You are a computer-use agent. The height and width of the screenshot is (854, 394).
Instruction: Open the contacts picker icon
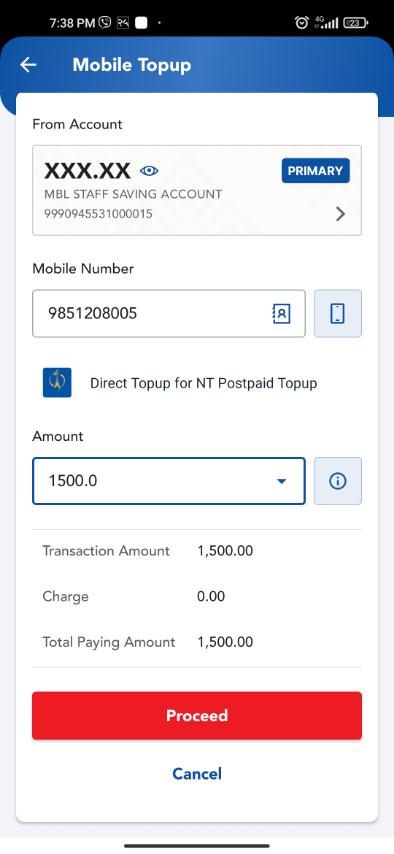click(281, 314)
